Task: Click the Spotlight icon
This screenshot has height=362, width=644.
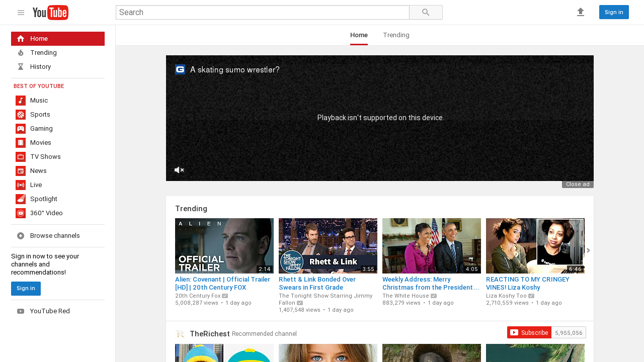Action: point(21,199)
